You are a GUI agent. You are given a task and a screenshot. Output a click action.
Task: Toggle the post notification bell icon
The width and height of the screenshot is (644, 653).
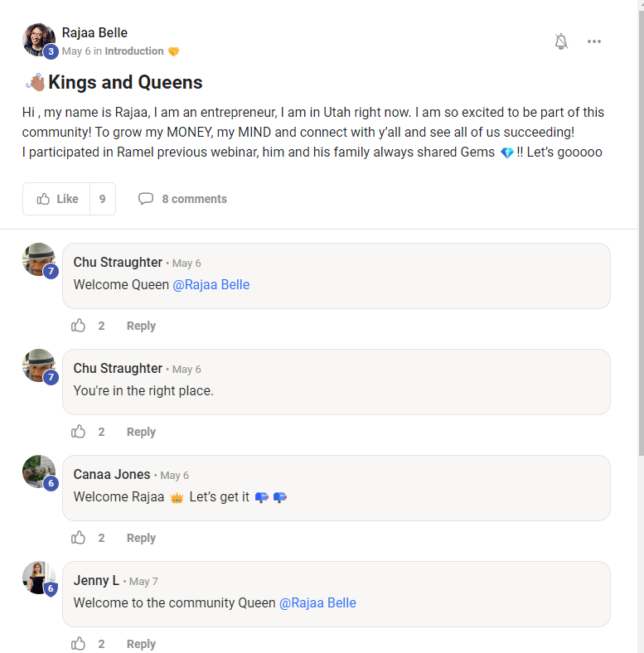561,41
